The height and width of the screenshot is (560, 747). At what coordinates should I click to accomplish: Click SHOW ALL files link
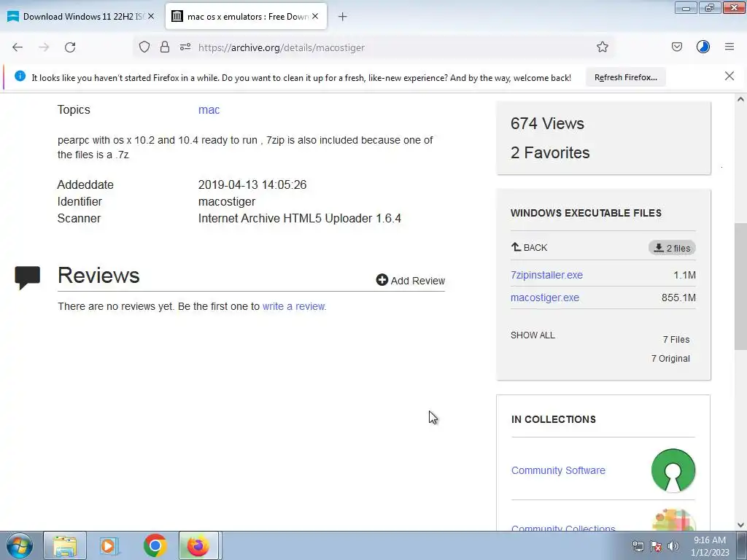pyautogui.click(x=533, y=335)
